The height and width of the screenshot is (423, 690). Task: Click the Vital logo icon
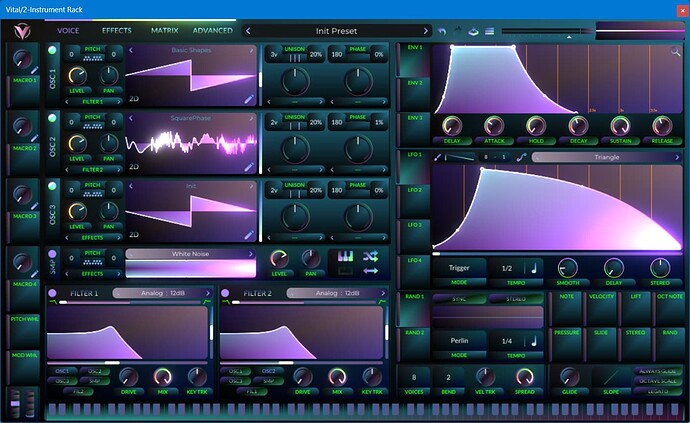point(22,31)
